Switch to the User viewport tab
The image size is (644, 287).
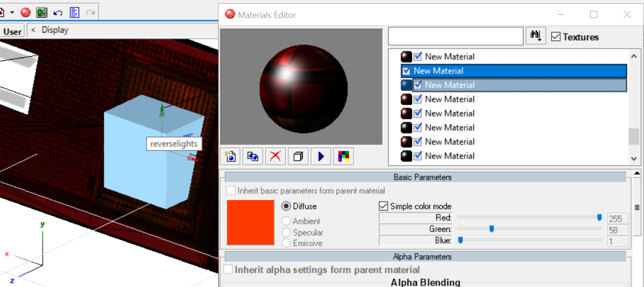tap(12, 32)
